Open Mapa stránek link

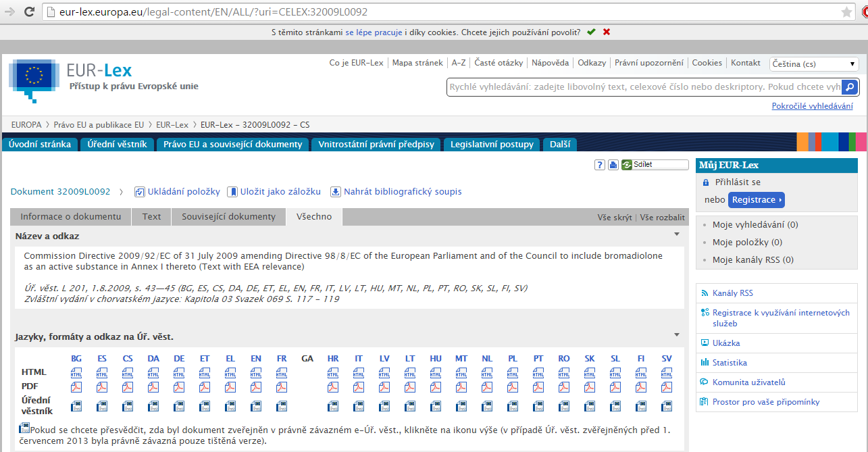(x=417, y=63)
